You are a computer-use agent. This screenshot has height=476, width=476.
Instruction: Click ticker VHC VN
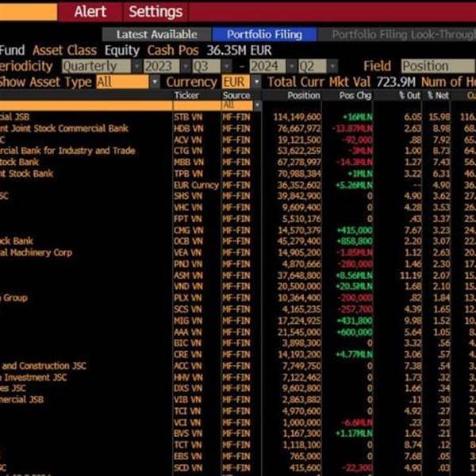click(x=188, y=208)
